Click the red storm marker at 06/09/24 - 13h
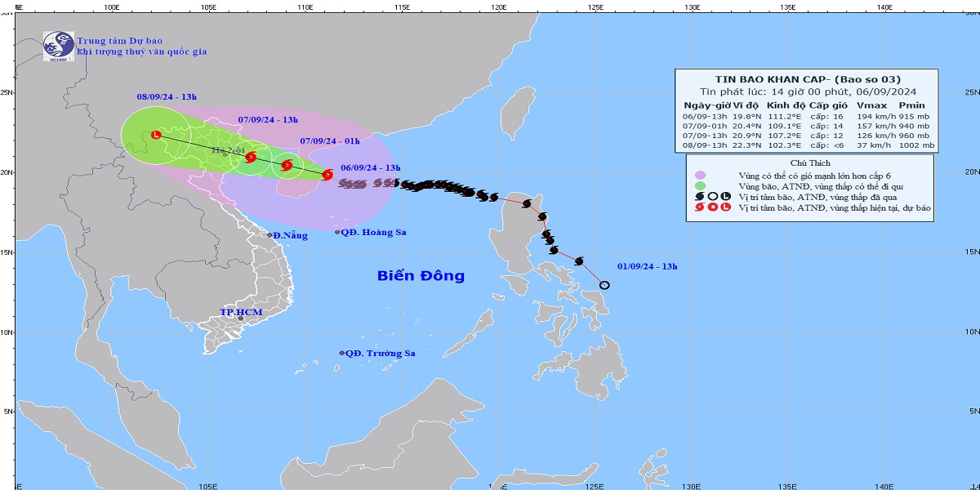 (327, 174)
